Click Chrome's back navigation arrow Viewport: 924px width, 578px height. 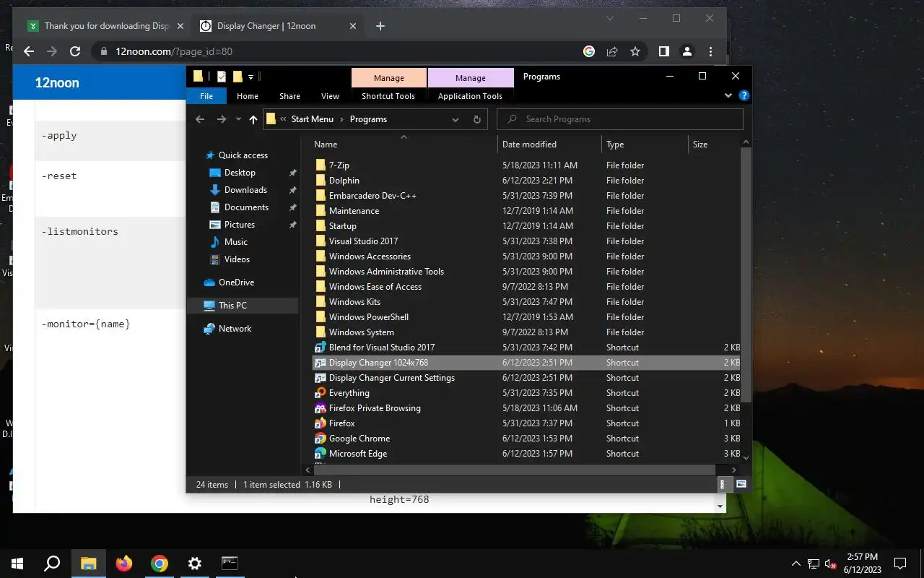(x=29, y=51)
